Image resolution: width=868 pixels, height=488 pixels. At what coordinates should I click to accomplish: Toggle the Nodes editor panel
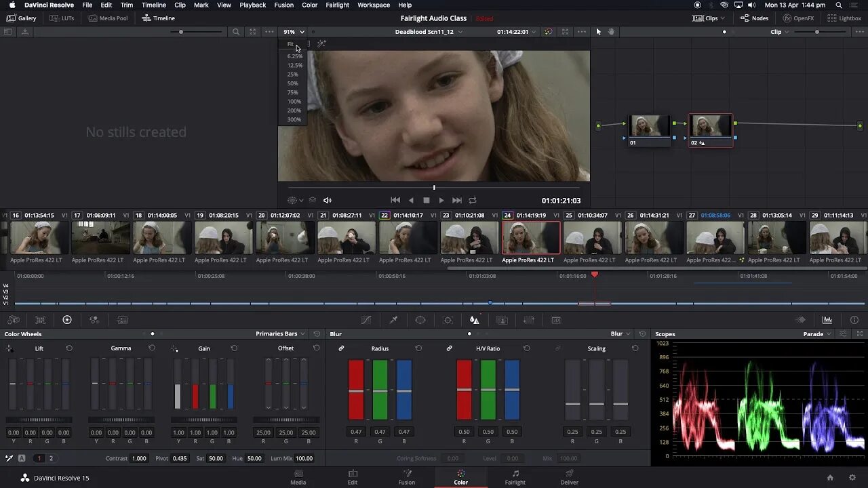[x=754, y=18]
